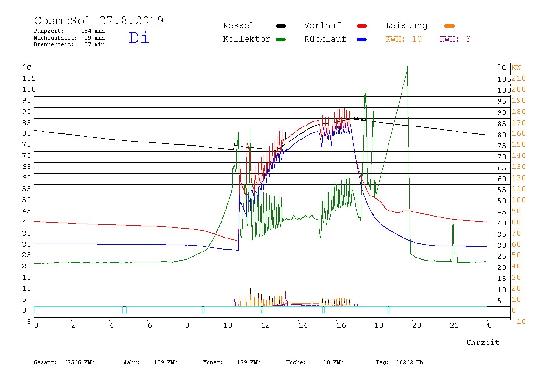Viewport: 554px width, 392px height.
Task: Click the orange 210 KW axis tick
Action: coord(518,79)
